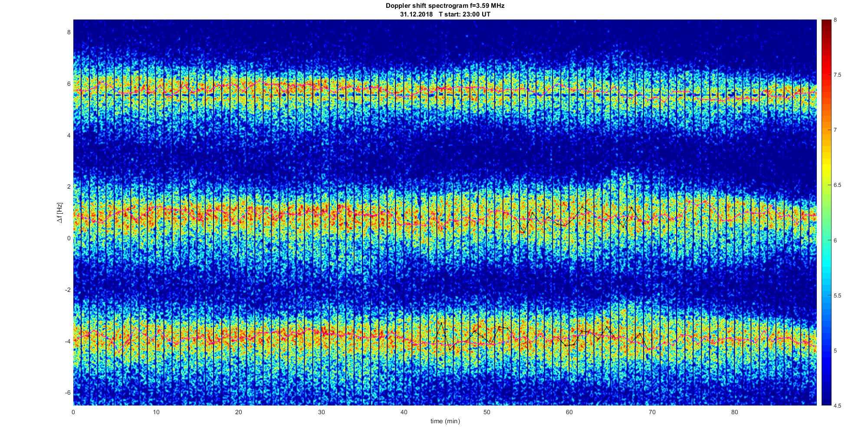Click the y-axis tick label '2'
The image size is (868, 435).
coord(68,186)
